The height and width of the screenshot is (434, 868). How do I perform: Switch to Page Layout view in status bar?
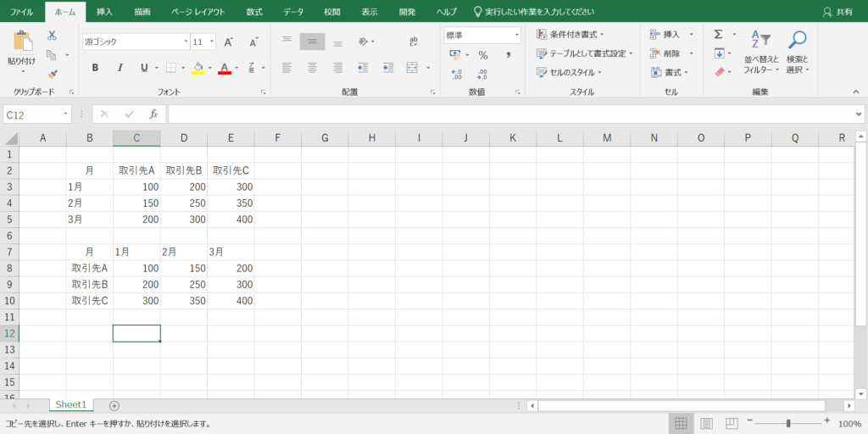point(706,423)
